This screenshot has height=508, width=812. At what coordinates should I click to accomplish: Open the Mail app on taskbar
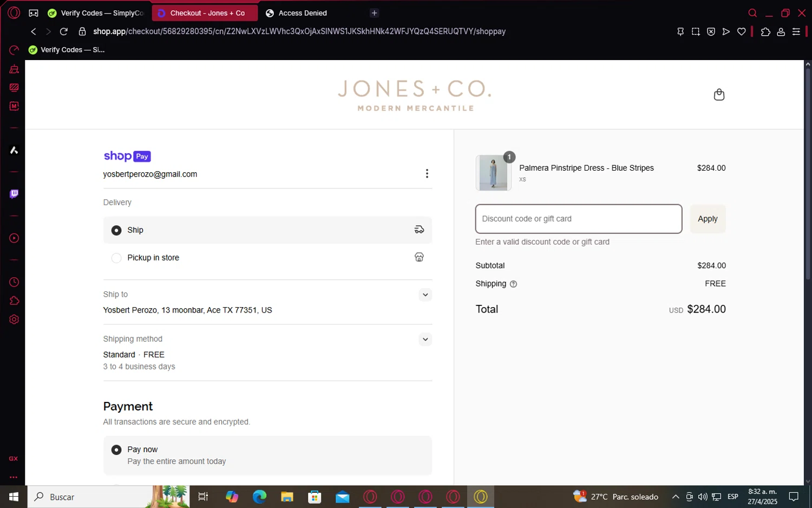point(342,497)
